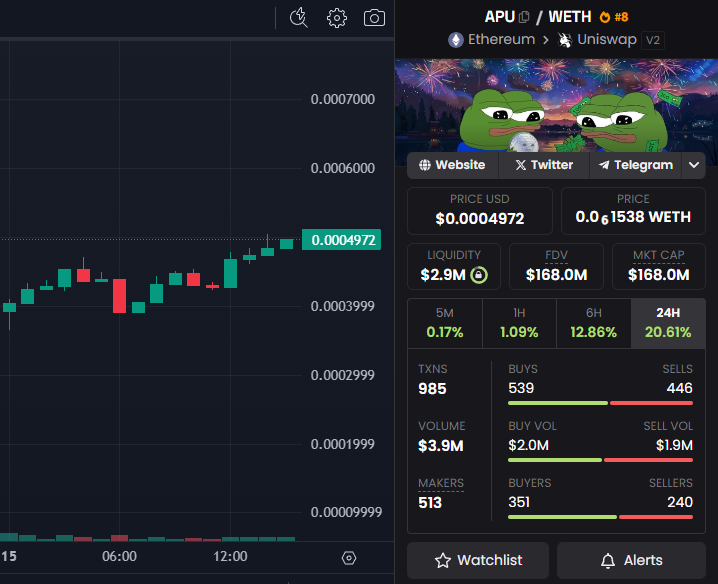Select the 5M timeframe tab
The image size is (718, 584).
pyautogui.click(x=445, y=323)
